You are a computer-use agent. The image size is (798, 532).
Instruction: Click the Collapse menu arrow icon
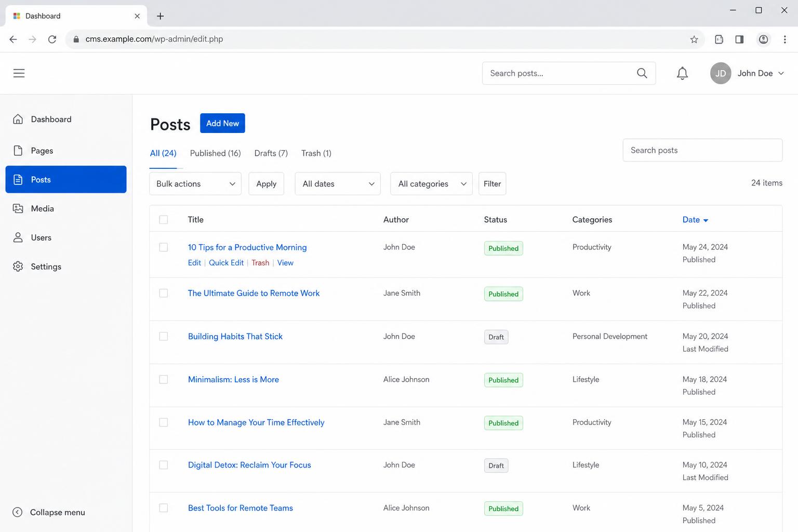coord(18,512)
